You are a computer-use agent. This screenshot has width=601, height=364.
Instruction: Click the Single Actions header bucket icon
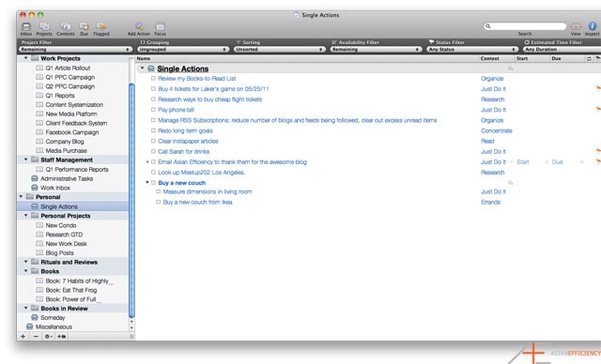(151, 68)
